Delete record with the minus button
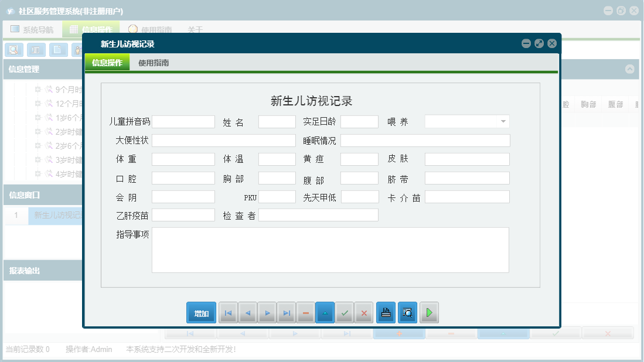 [306, 313]
